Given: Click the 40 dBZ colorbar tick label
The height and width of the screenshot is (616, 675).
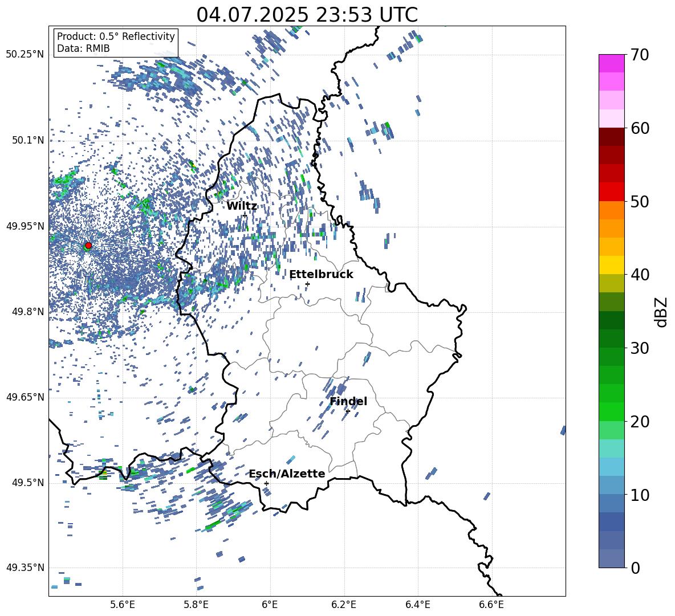Looking at the screenshot, I should click(x=640, y=275).
